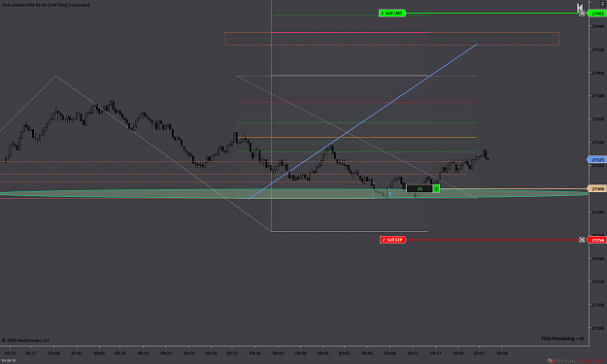Click the red 2 Sell STP order flag
This screenshot has height=364, width=607.
(x=393, y=240)
